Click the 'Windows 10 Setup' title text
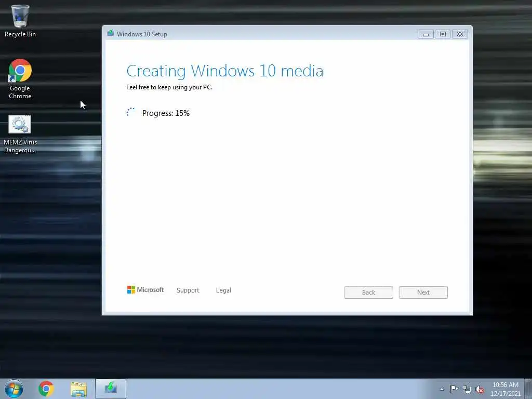This screenshot has width=532, height=399. point(142,34)
